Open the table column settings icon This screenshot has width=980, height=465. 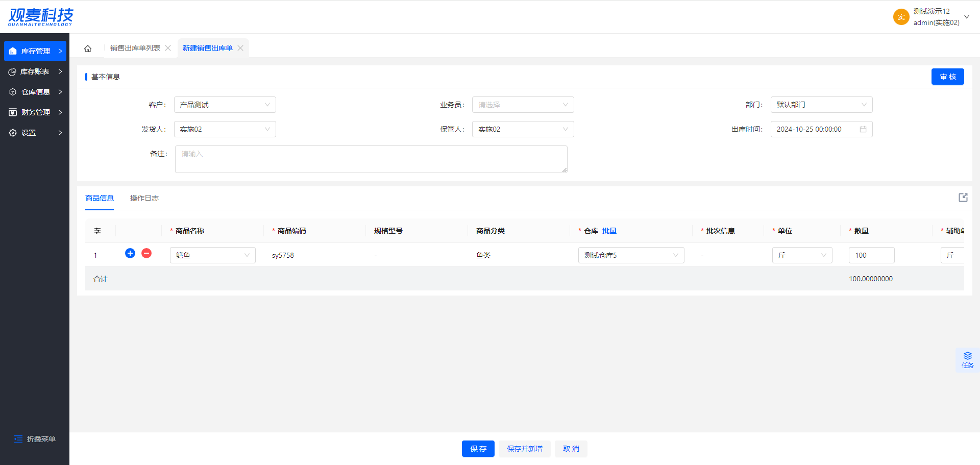(97, 231)
